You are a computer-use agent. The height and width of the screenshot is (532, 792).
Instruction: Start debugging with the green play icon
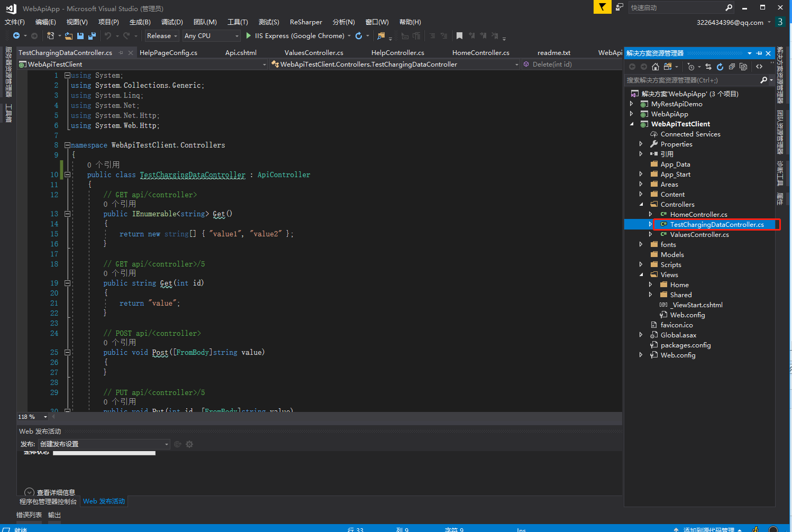pyautogui.click(x=248, y=36)
